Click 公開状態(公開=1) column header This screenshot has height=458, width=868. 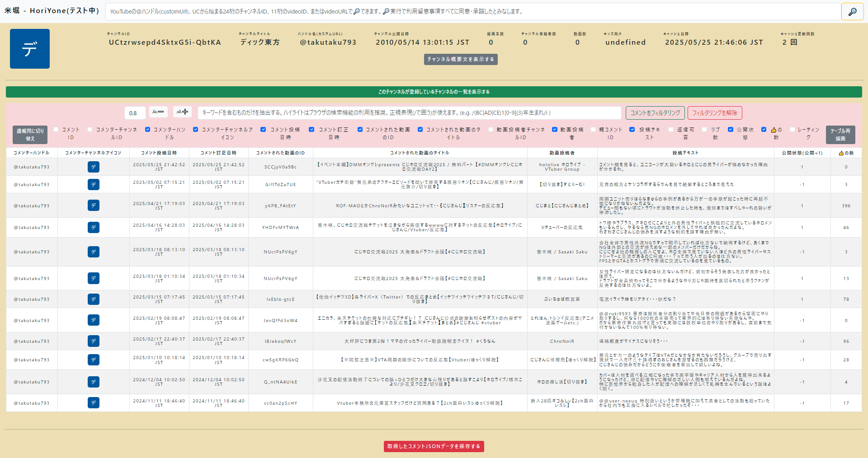802,153
